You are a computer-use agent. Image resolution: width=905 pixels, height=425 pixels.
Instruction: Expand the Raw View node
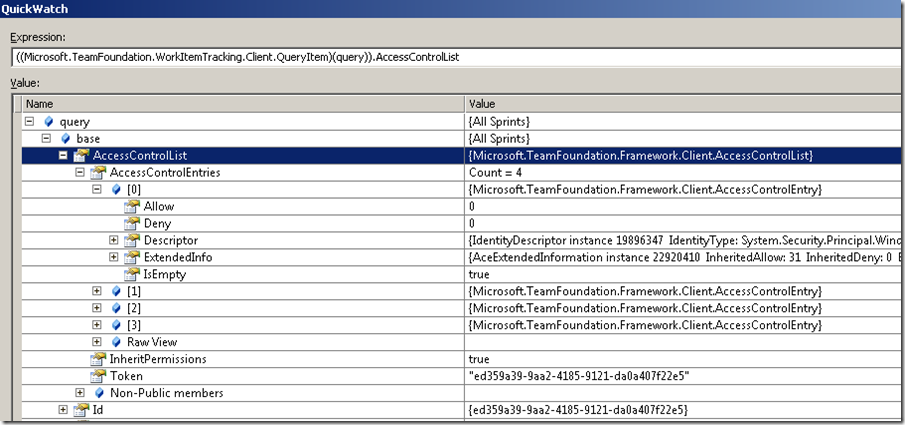(97, 342)
